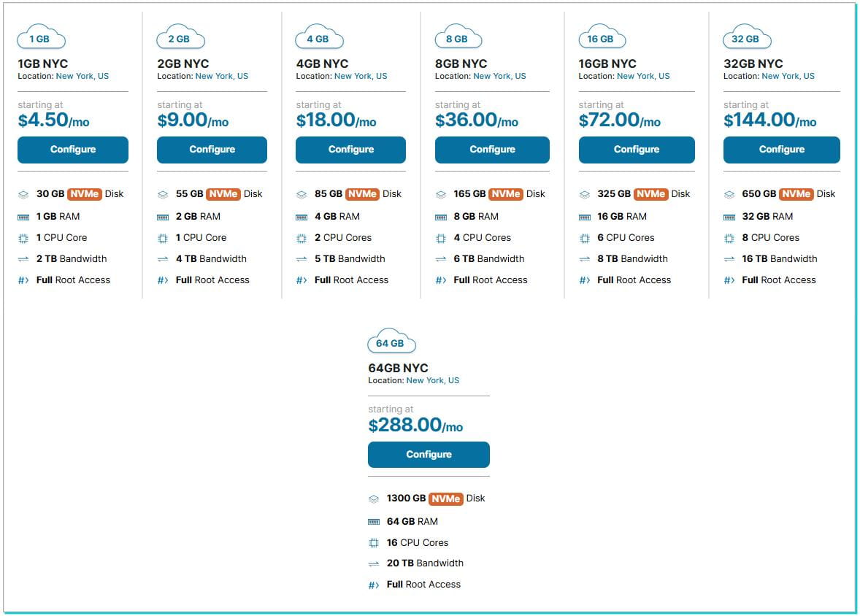Follow New York, US link under 64GB NYC
Screen dimensions: 860x616
(432, 380)
